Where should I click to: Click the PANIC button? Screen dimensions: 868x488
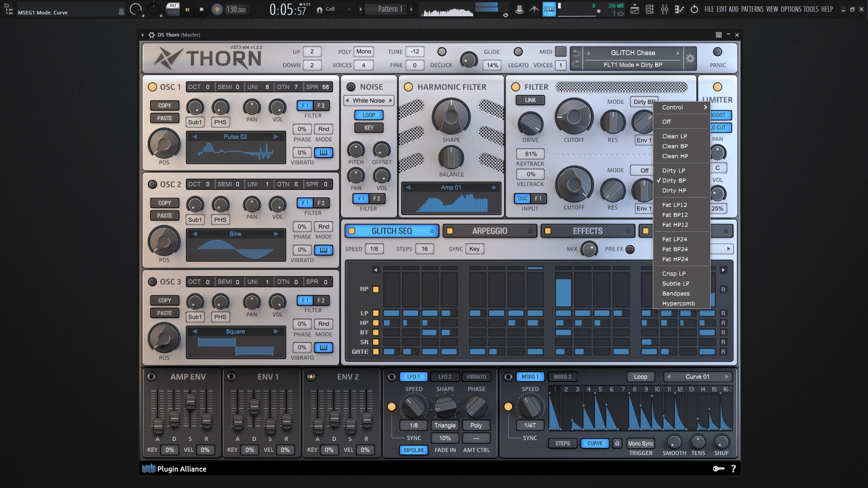717,52
